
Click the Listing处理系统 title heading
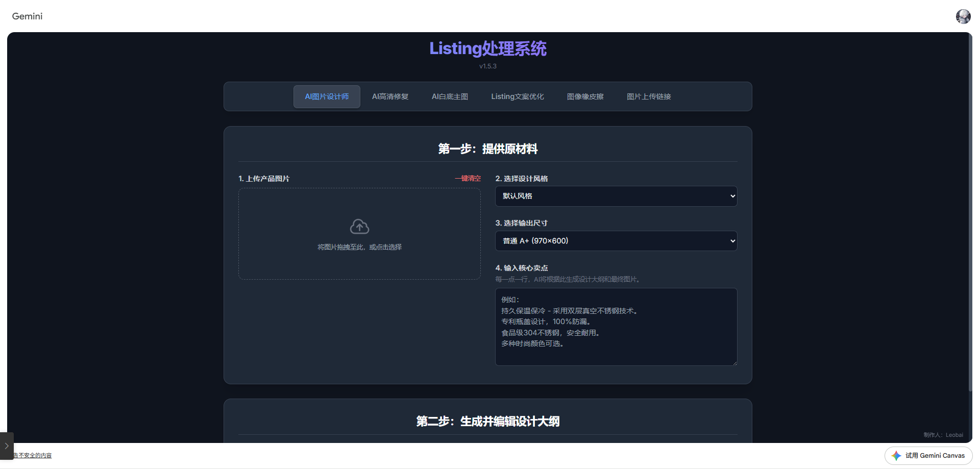click(487, 48)
